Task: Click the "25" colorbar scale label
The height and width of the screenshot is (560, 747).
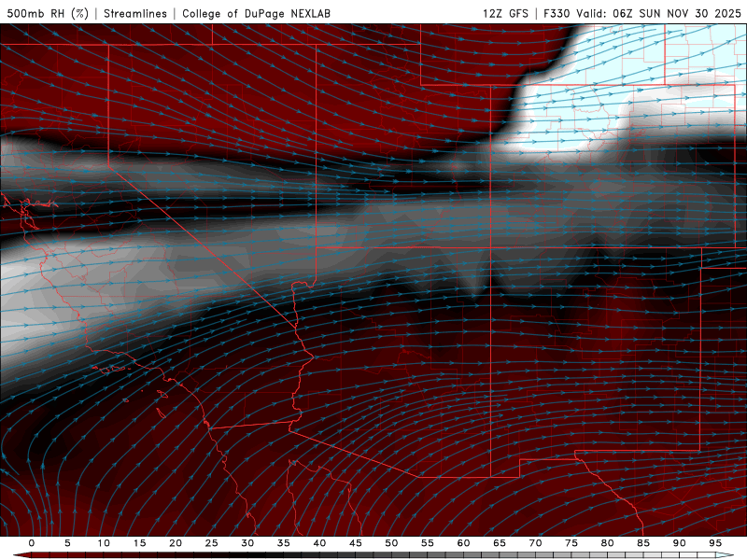Action: (211, 543)
